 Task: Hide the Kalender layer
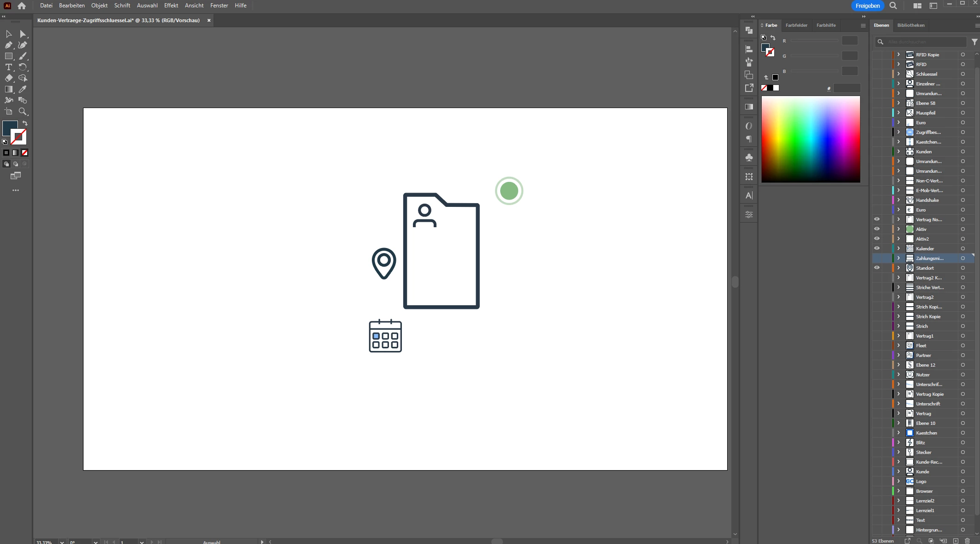877,248
